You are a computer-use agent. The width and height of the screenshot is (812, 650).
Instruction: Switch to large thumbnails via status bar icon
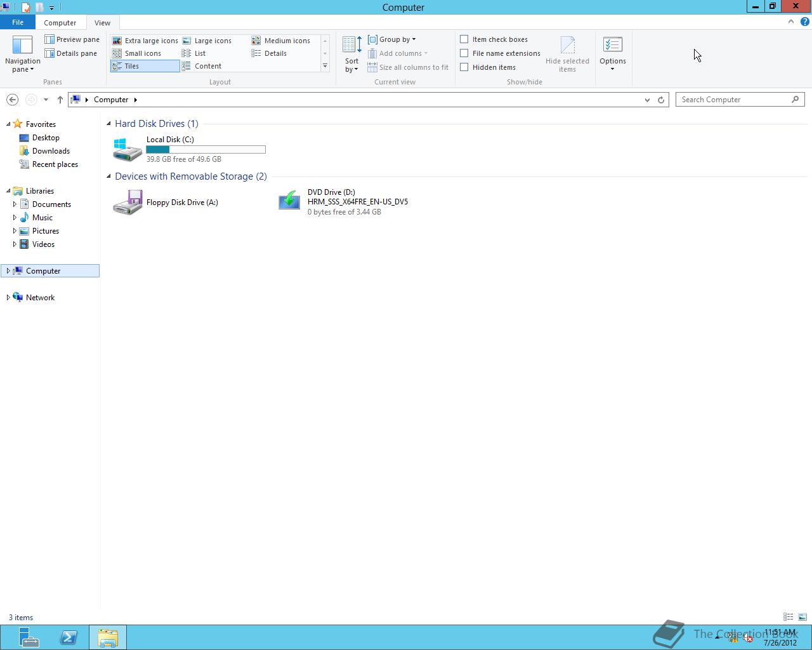(x=802, y=617)
